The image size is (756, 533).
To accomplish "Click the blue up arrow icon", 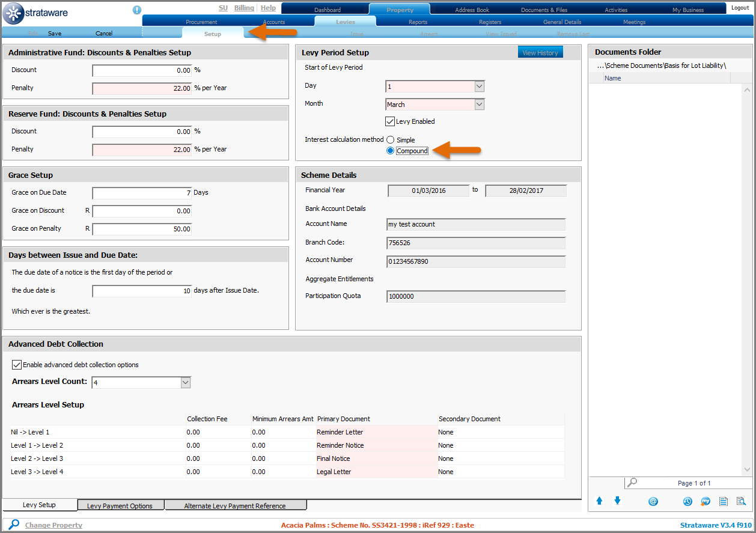I will coord(599,501).
